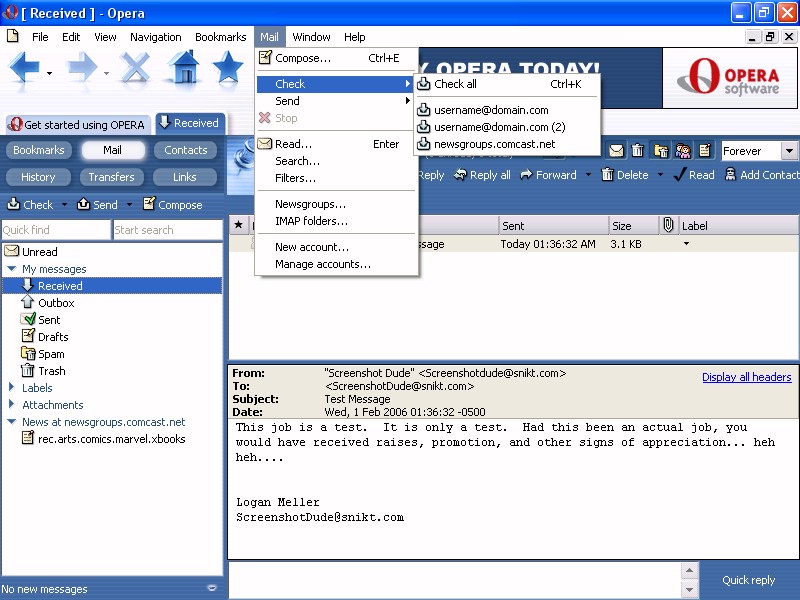This screenshot has width=800, height=600.
Task: Collapse the My messages tree section
Action: 12,268
